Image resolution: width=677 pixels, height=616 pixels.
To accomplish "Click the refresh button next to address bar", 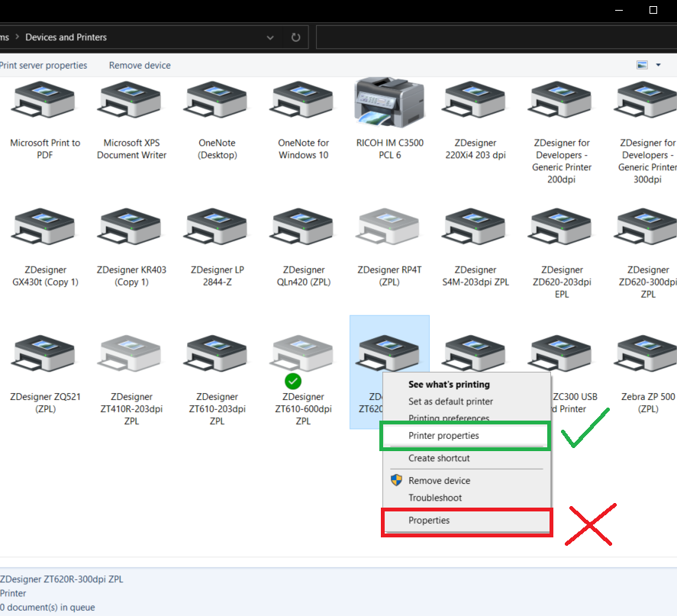I will (295, 37).
